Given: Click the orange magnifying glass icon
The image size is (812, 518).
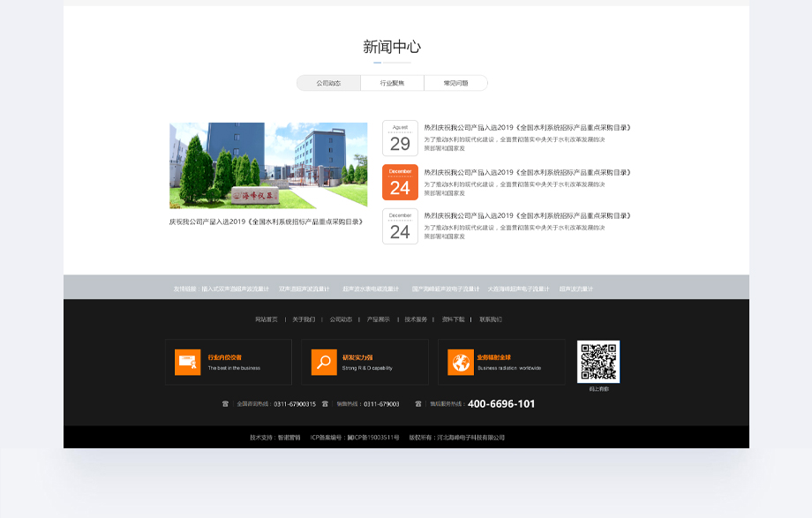Looking at the screenshot, I should pos(324,362).
